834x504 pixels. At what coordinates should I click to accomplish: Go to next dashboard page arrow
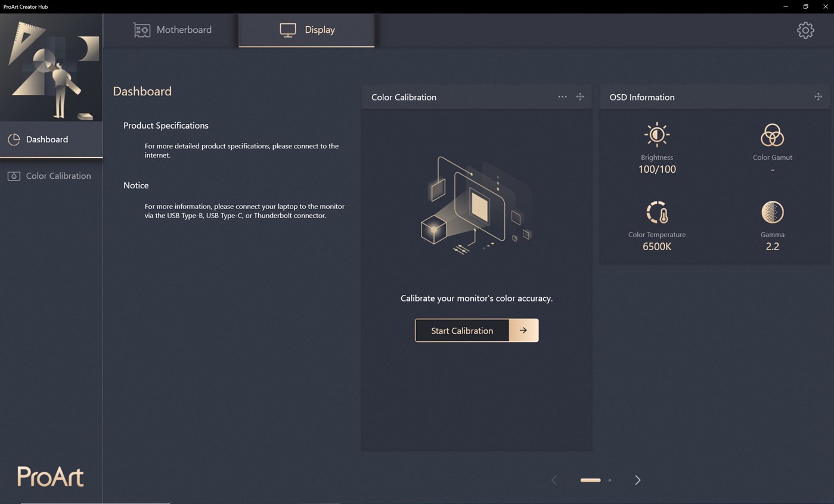(637, 480)
